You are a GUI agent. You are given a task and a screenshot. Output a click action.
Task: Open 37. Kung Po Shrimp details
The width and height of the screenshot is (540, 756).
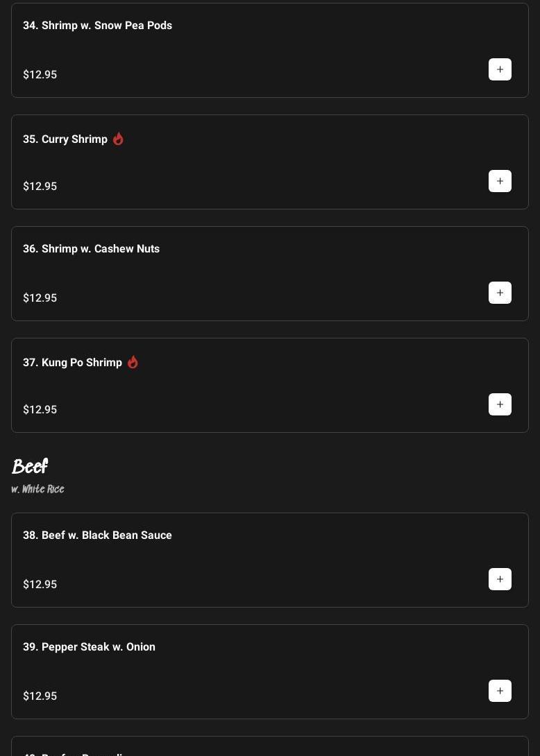coord(72,363)
